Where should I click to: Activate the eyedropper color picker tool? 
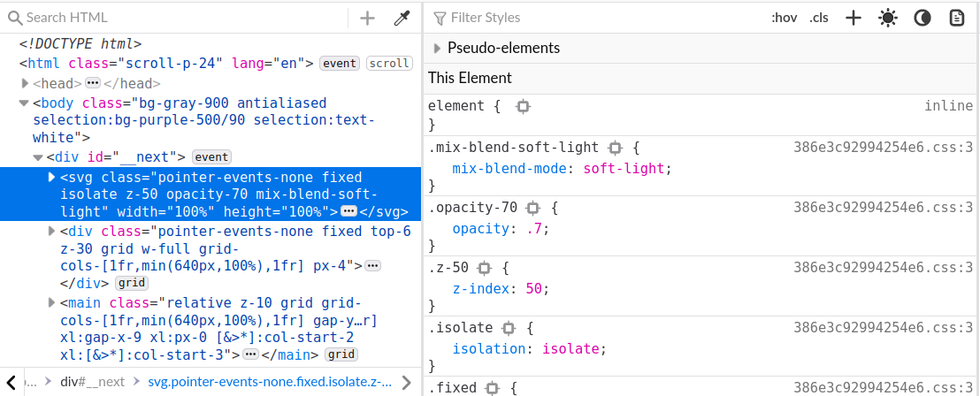(x=402, y=18)
